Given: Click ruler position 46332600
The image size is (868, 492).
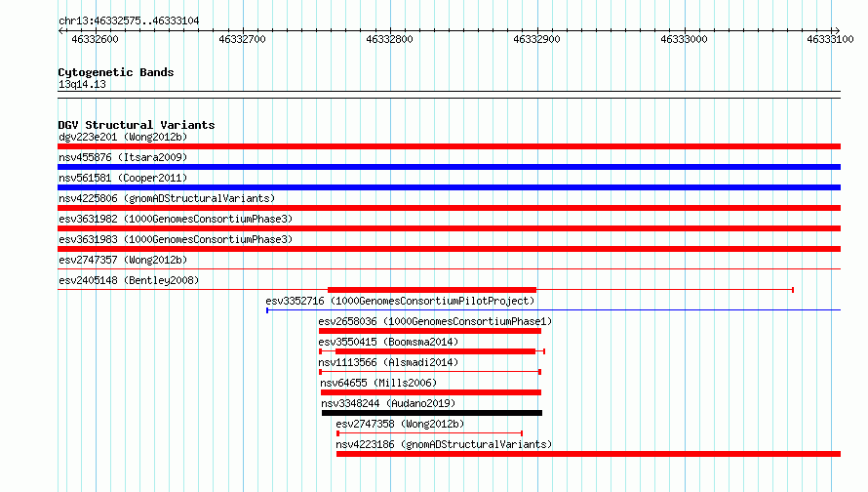Looking at the screenshot, I should [96, 39].
